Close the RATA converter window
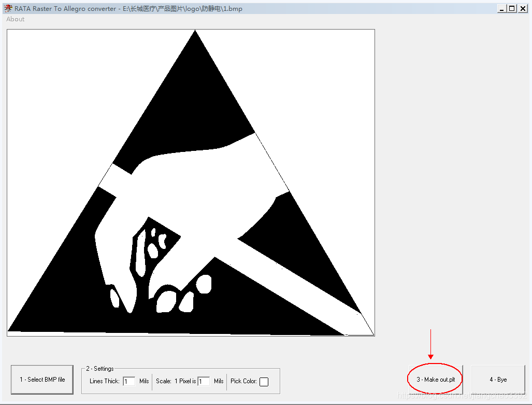This screenshot has width=532, height=405. (523, 8)
